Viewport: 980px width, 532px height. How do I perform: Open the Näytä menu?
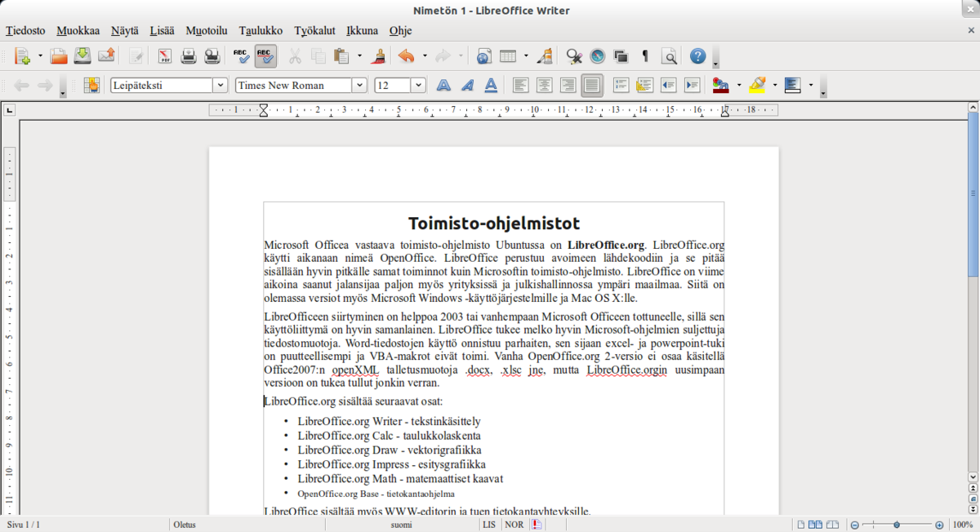point(125,30)
